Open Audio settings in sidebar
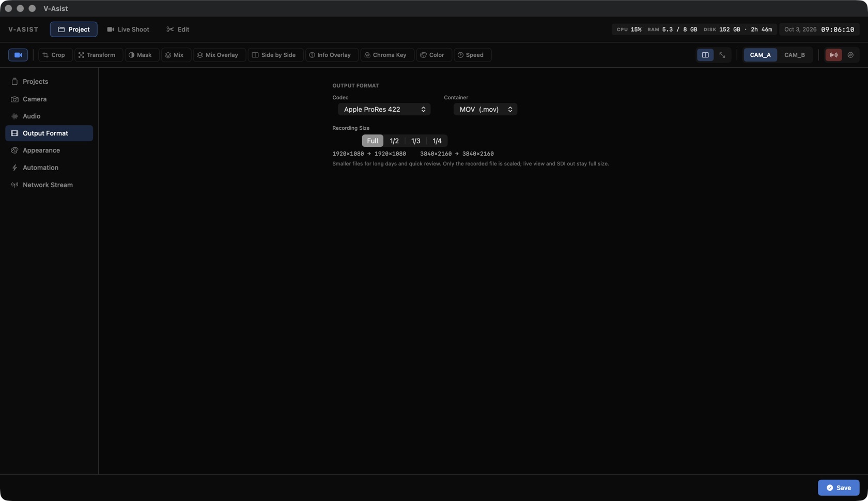The width and height of the screenshot is (868, 501). (49, 116)
